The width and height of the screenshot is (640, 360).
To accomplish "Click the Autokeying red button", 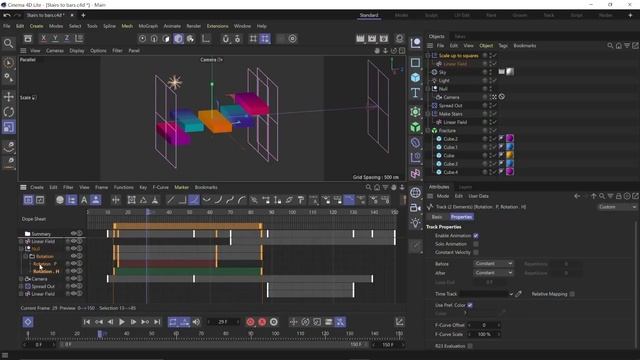I will [262, 322].
